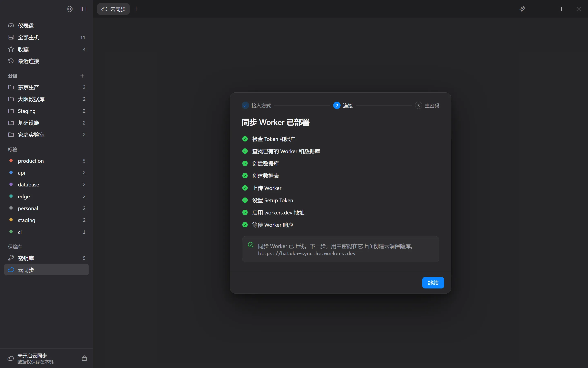The image size is (588, 368).
Task: Minimize the application window
Action: (541, 9)
